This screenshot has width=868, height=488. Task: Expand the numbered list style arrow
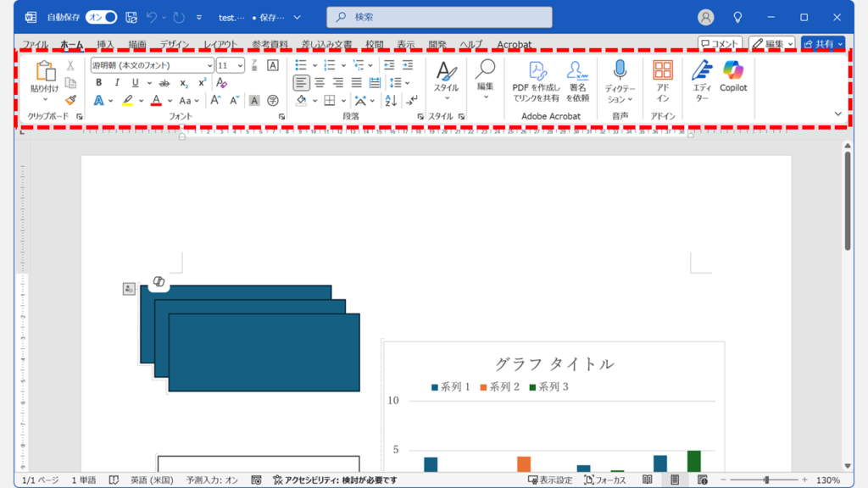click(343, 65)
